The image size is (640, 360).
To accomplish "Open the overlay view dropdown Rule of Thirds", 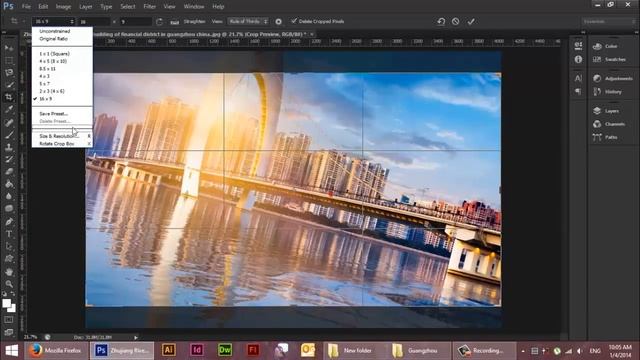I will point(248,21).
